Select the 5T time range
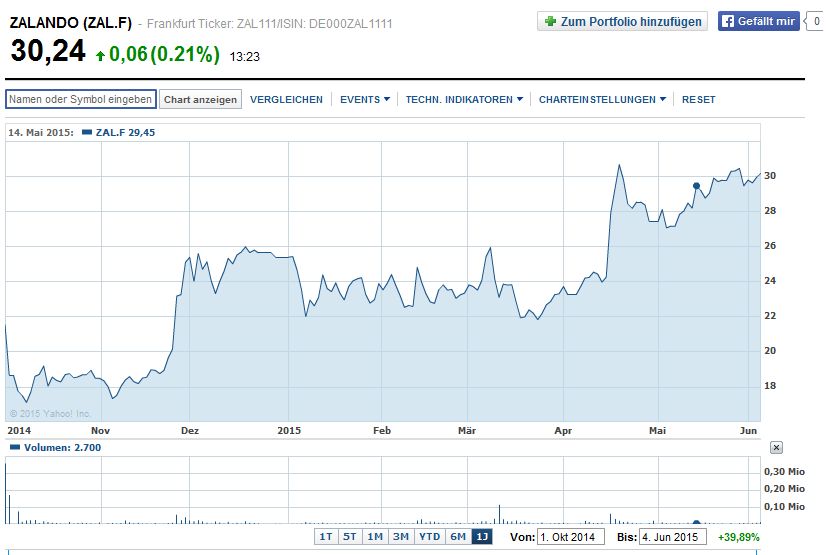This screenshot has width=828, height=555. pos(349,537)
